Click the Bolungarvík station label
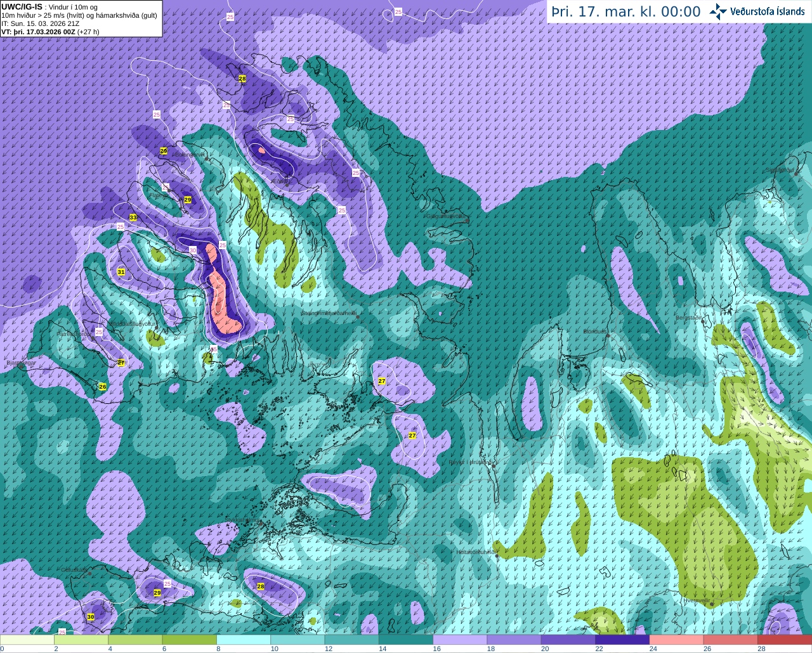Viewport: 812px width, 653px height. [x=189, y=154]
